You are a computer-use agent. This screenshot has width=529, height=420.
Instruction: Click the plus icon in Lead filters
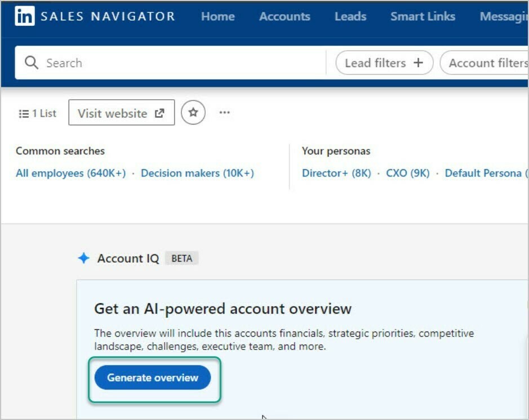click(x=419, y=63)
